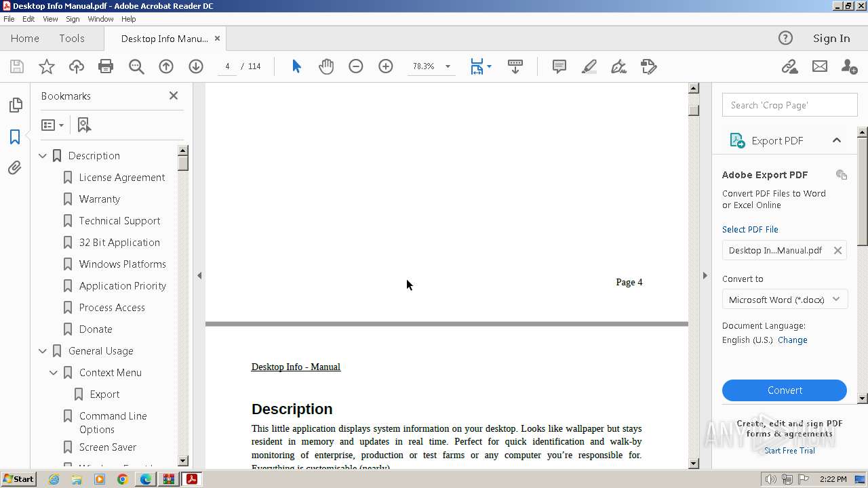The width and height of the screenshot is (868, 488).
Task: Click Sign In
Action: pos(831,39)
